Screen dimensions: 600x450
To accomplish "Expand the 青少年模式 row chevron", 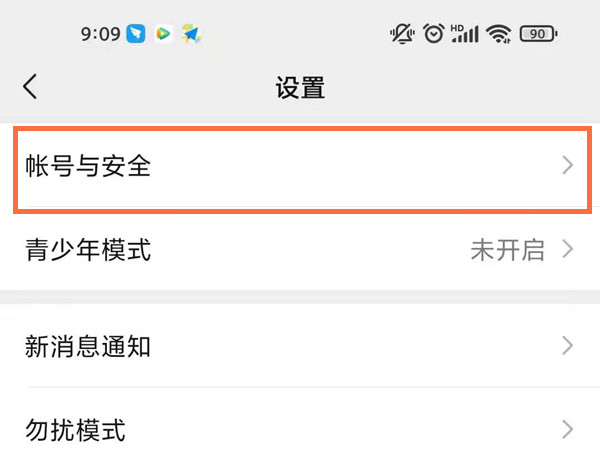I will (568, 249).
